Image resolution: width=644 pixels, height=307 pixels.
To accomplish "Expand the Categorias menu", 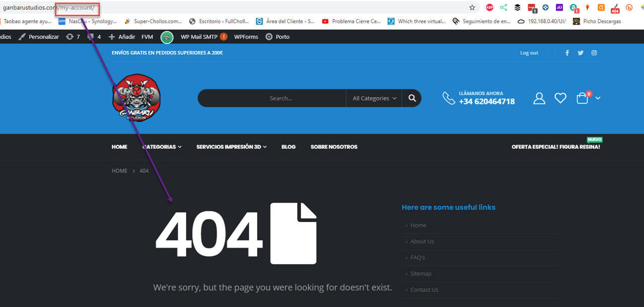I will 162,147.
